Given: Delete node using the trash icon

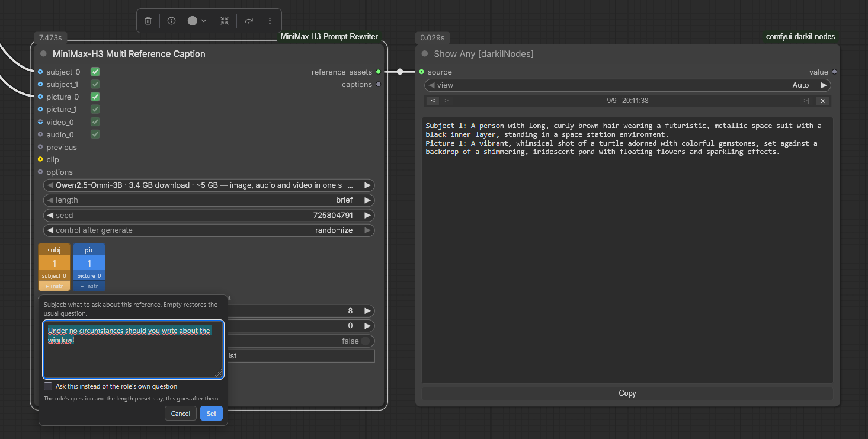Looking at the screenshot, I should [x=148, y=21].
